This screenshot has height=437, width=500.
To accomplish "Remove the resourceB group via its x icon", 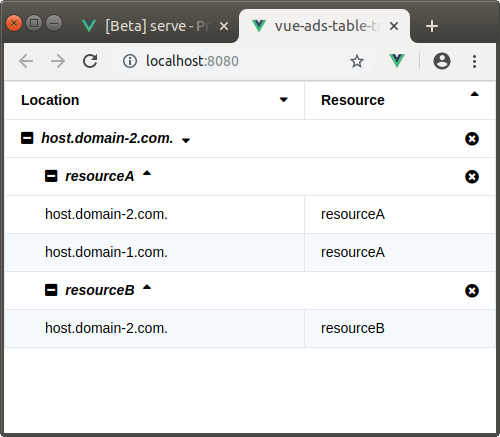I will point(472,291).
